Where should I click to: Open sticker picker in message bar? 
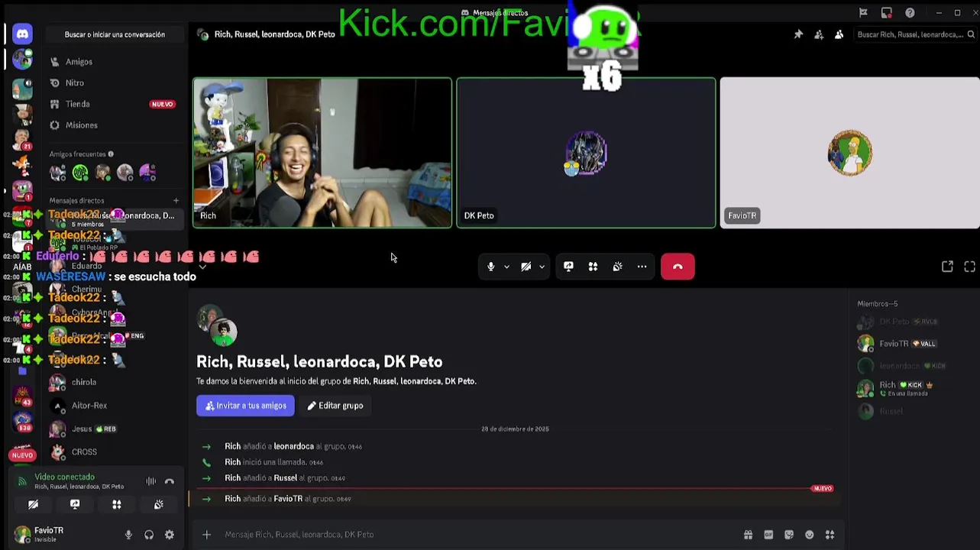click(789, 535)
